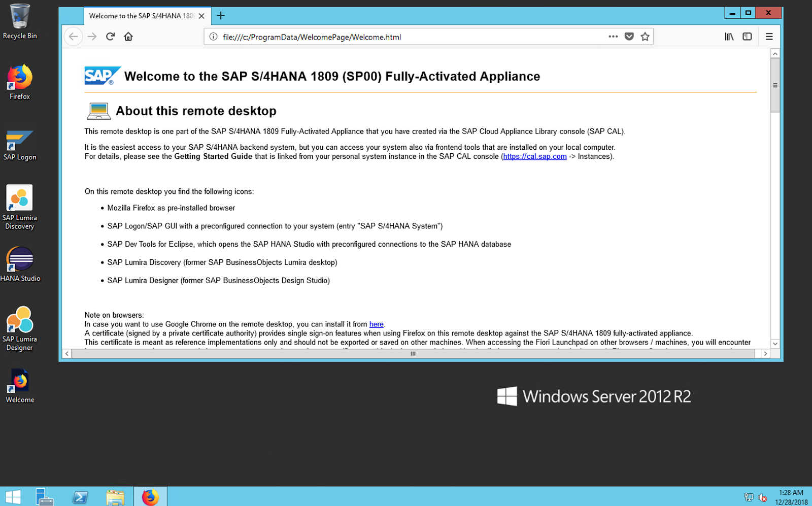This screenshot has height=506, width=812.
Task: Open the Firefox Library menu
Action: 729,37
